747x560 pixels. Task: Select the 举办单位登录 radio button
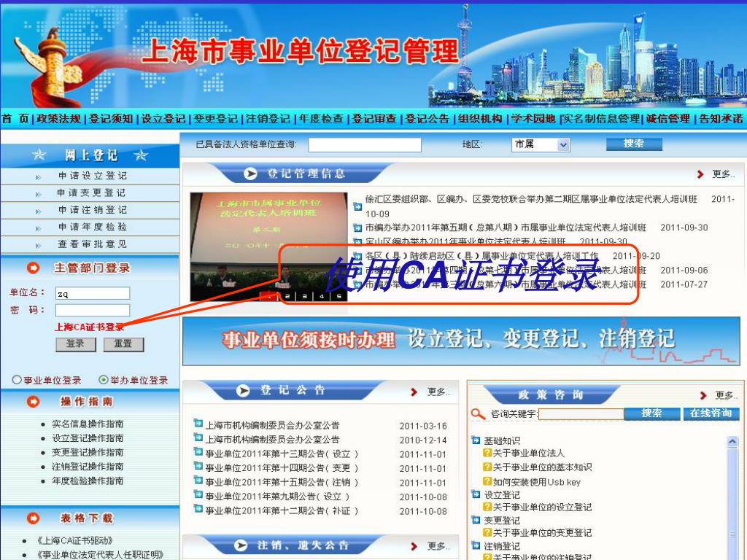coord(104,379)
